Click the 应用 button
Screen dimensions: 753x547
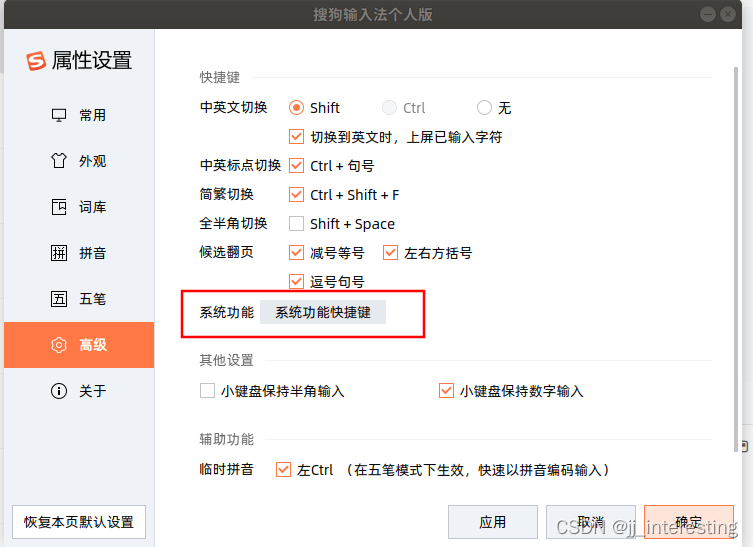(x=493, y=522)
